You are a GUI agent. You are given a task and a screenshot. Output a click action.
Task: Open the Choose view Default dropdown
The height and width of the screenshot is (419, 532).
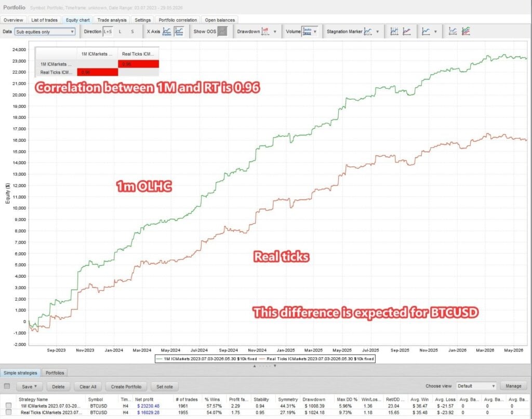click(476, 386)
